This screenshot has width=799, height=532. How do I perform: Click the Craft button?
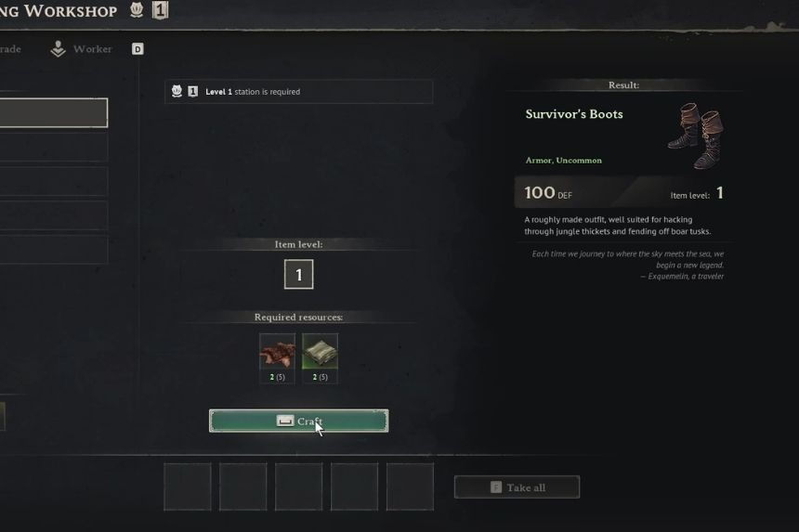point(298,421)
